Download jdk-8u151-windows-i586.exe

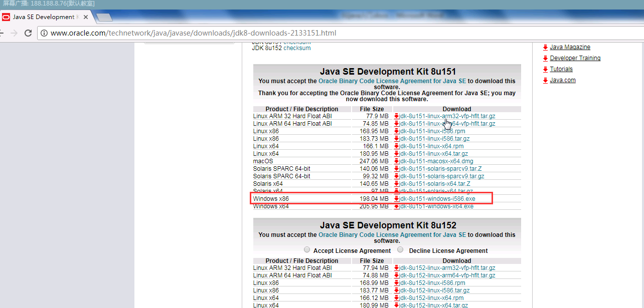[x=437, y=199]
